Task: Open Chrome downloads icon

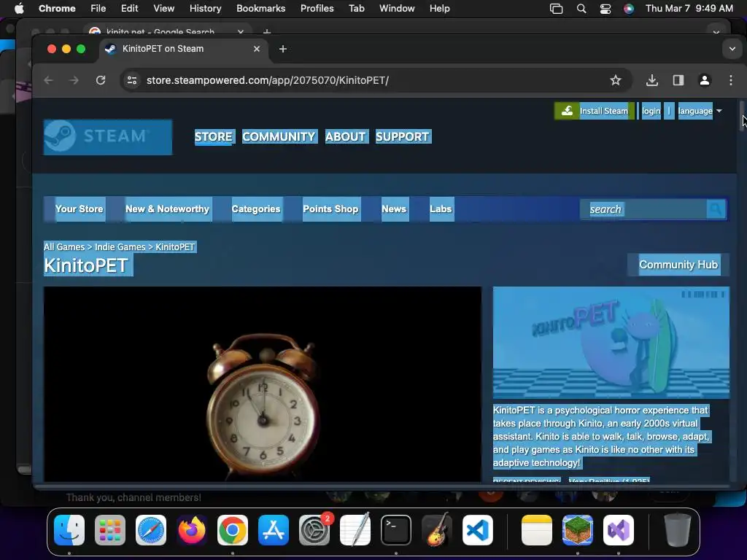Action: coord(652,80)
